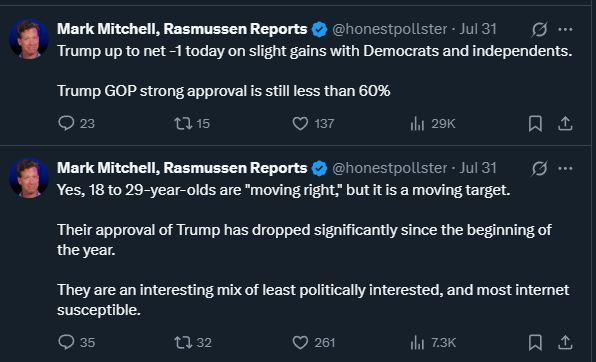The height and width of the screenshot is (362, 596).
Task: Open the more options menu on first tweet
Action: click(x=566, y=29)
